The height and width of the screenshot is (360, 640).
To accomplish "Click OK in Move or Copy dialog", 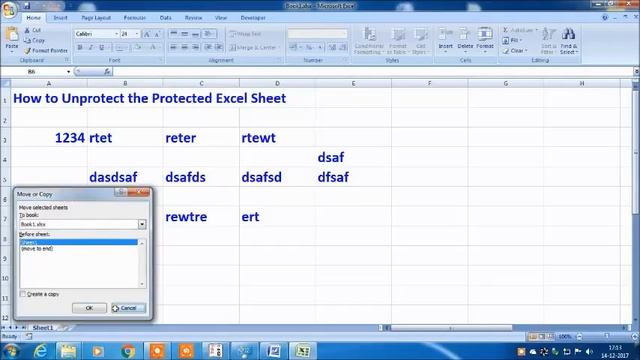I will pos(89,308).
